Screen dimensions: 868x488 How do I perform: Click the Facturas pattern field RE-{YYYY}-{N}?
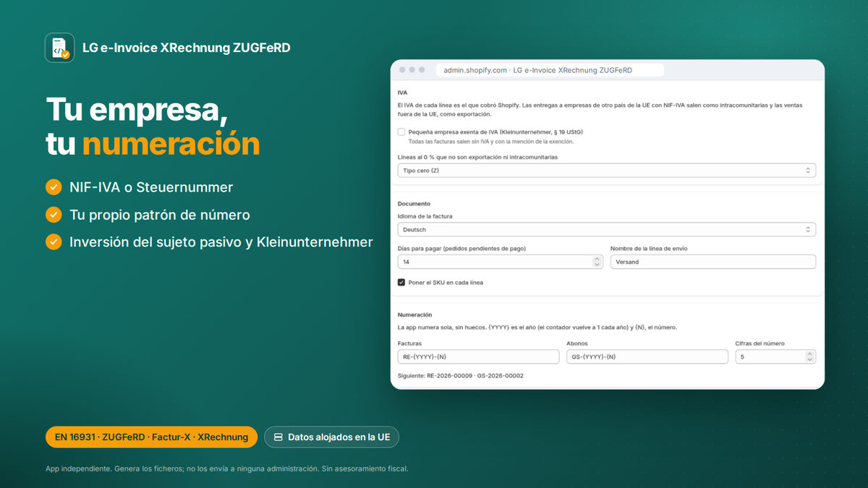coord(479,357)
